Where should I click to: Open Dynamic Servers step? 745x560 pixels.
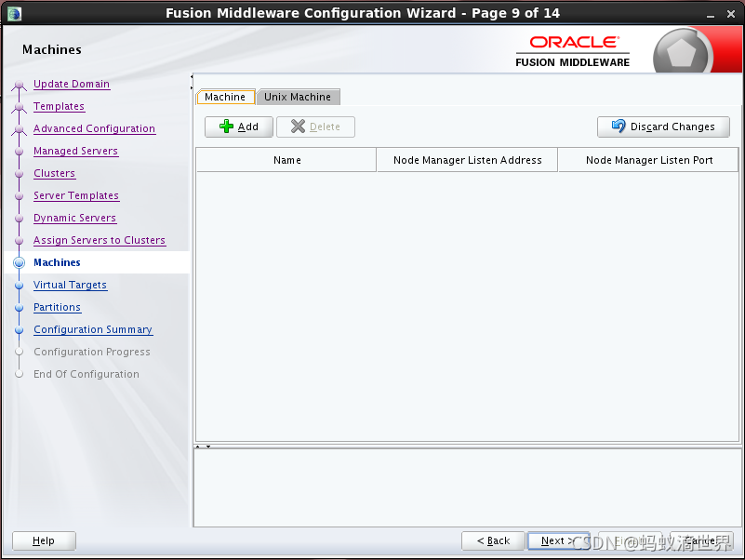pos(74,219)
